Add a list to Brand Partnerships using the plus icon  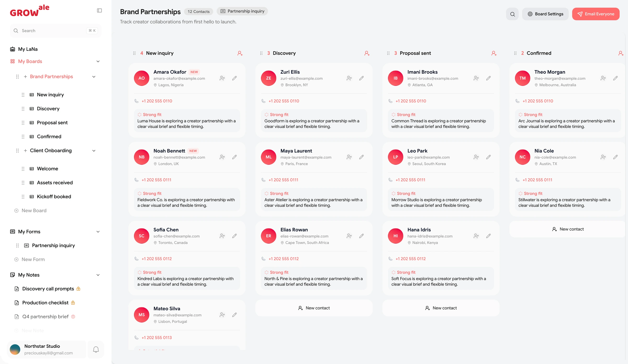[25, 77]
